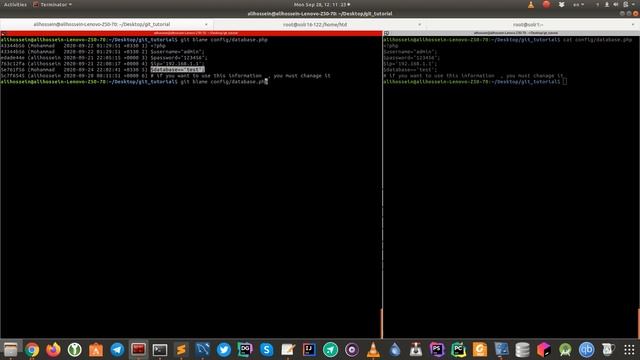Open the keyboard language 'en' indicator
The height and width of the screenshot is (360, 640).
tap(578, 4)
